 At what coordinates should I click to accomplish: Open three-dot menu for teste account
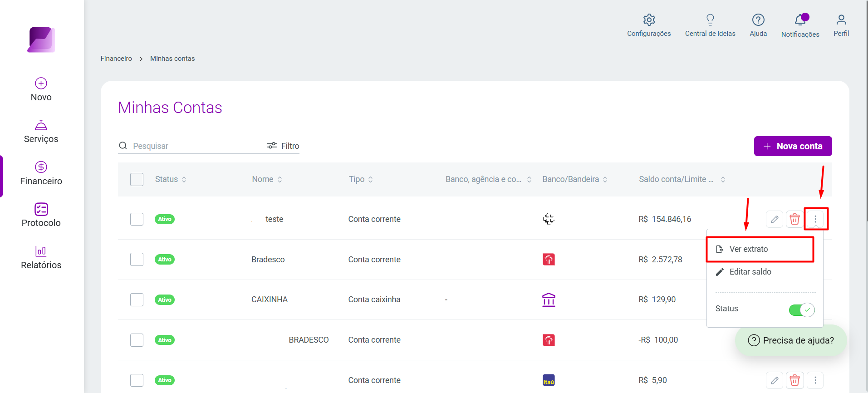coord(815,219)
